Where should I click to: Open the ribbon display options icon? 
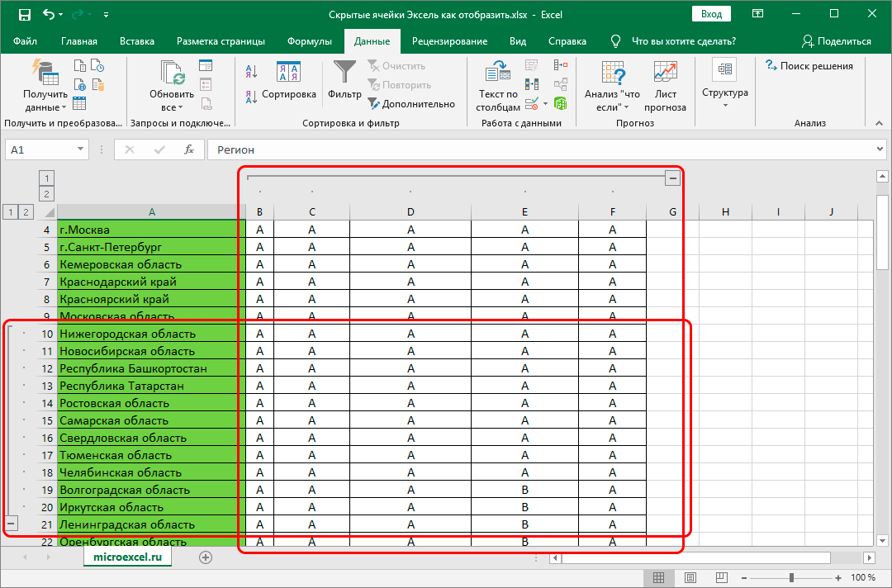[757, 14]
